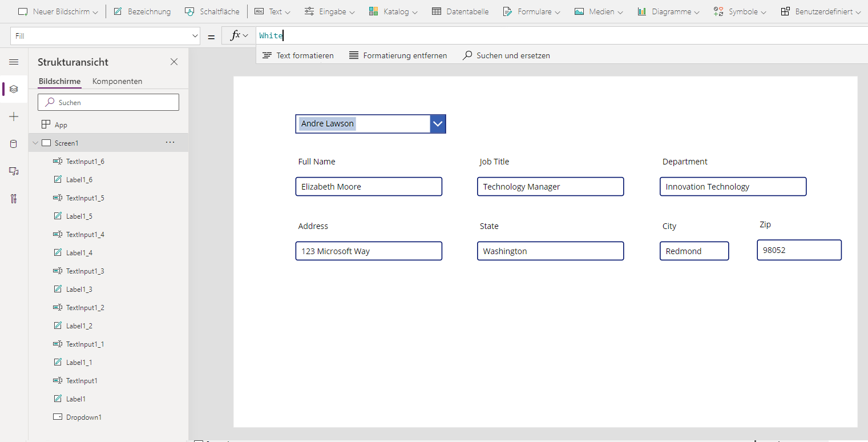Switch to the Bildschirme tab
Screen dimensions: 868x442
point(60,81)
